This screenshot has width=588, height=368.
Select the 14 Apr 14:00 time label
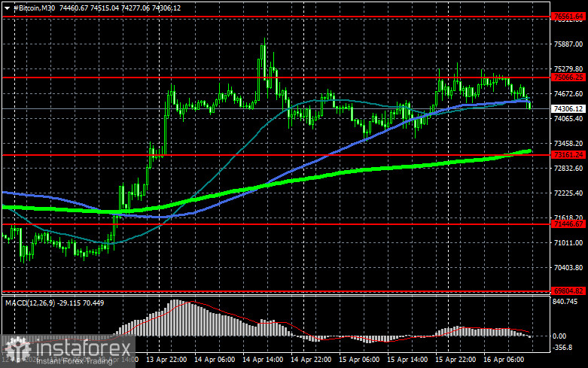263,360
